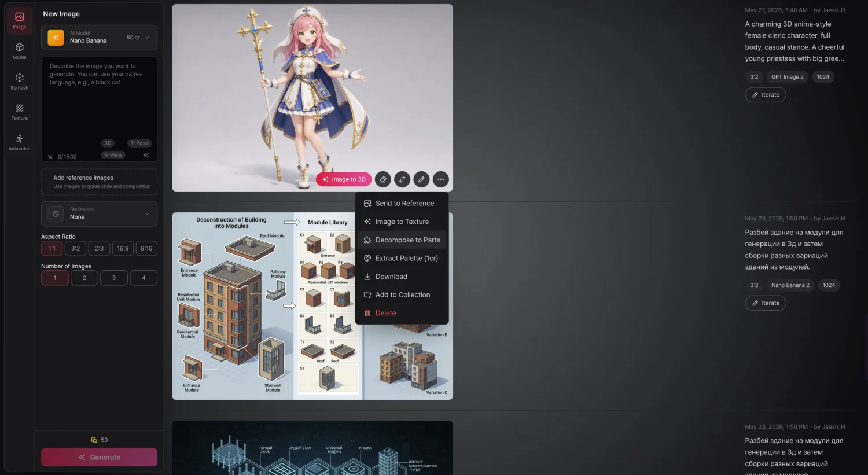Choose Decompose to Parts
This screenshot has height=475, width=868.
point(402,240)
